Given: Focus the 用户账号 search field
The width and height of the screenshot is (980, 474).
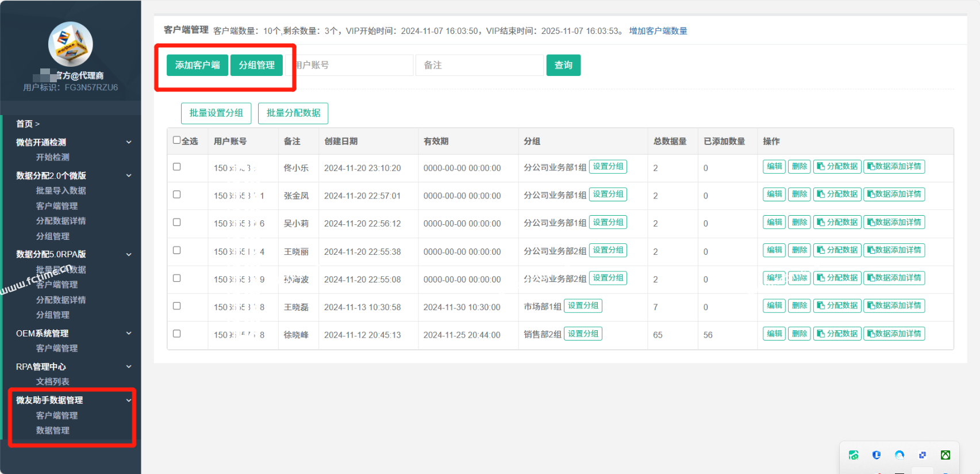Looking at the screenshot, I should (349, 65).
